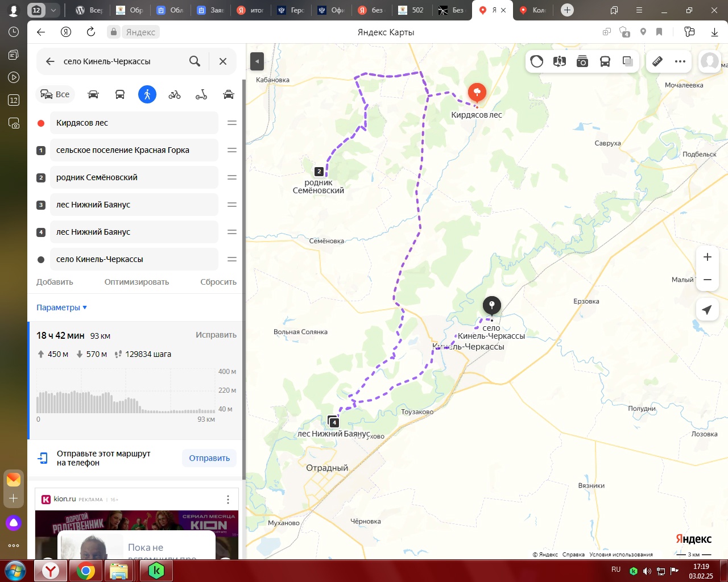The image size is (728, 582).
Task: Edit the 'Кирдясов лес' start point field
Action: (134, 123)
